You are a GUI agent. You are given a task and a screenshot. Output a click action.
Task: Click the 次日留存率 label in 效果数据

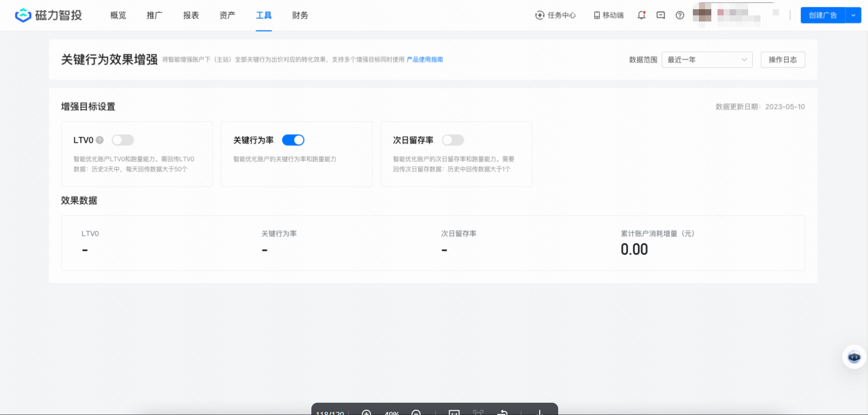pyautogui.click(x=459, y=233)
